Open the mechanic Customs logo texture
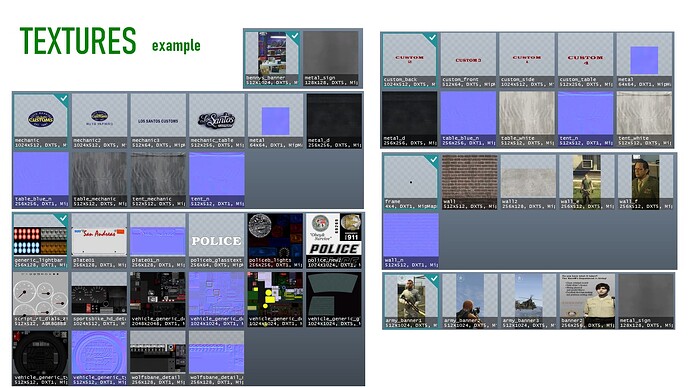 [41, 121]
